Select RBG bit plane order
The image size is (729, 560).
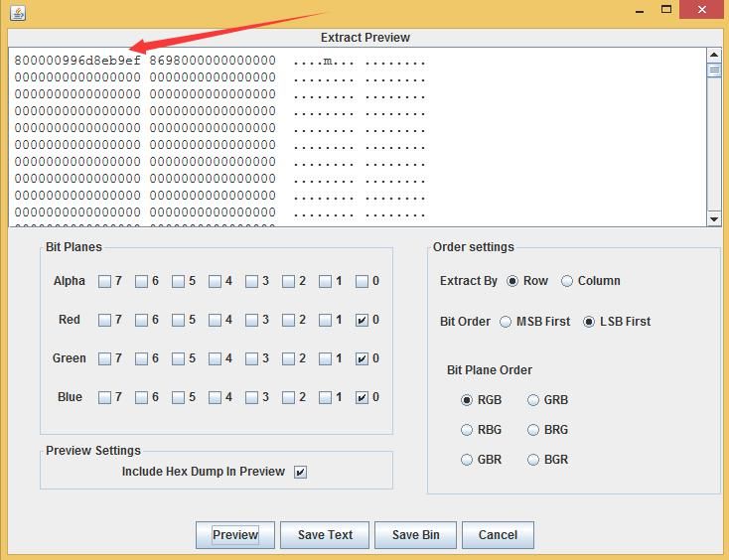click(x=467, y=430)
